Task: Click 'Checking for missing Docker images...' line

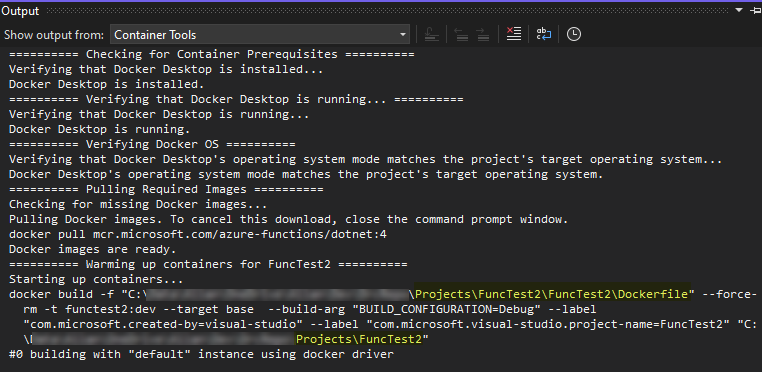Action: coord(138,204)
